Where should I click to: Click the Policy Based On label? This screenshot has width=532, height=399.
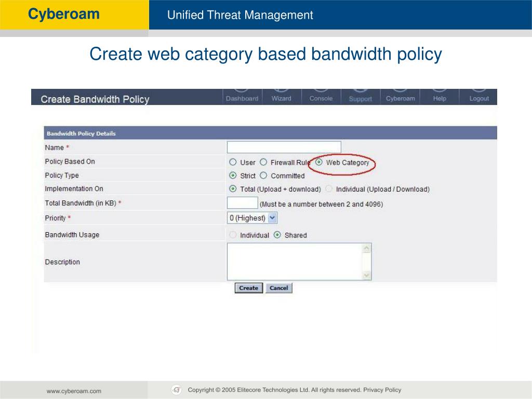tap(70, 162)
